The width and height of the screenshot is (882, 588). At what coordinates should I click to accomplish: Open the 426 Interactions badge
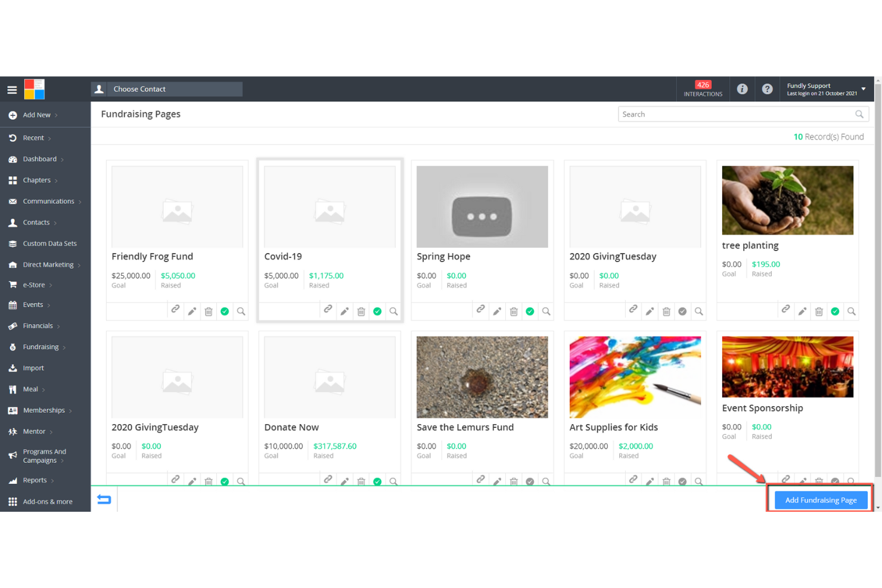pyautogui.click(x=703, y=89)
